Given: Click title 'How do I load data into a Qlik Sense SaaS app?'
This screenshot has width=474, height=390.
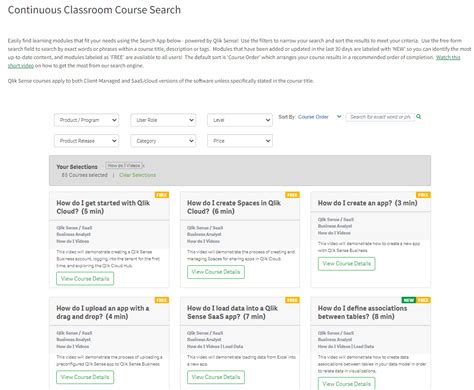Looking at the screenshot, I should [x=232, y=312].
